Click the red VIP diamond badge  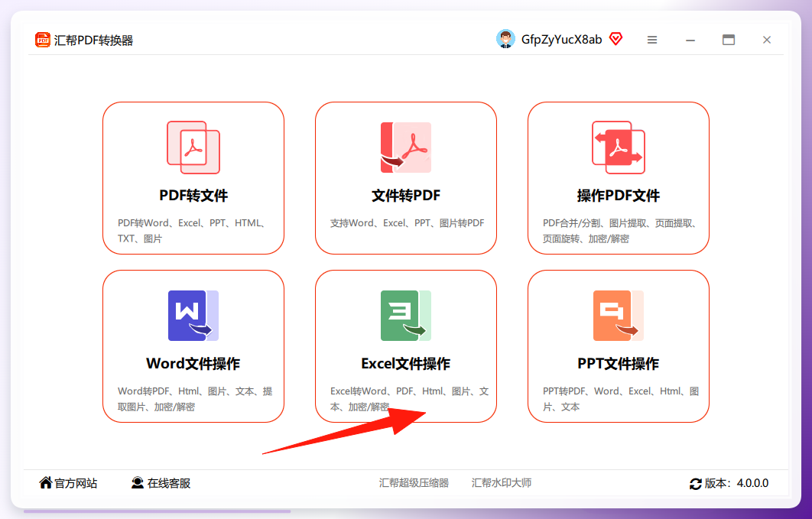click(x=615, y=39)
